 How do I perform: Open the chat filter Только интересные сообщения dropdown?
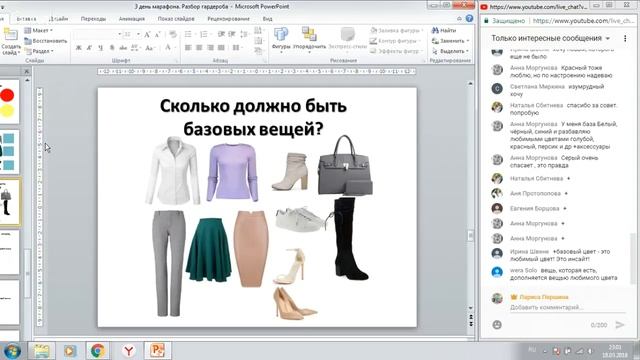[x=550, y=38]
